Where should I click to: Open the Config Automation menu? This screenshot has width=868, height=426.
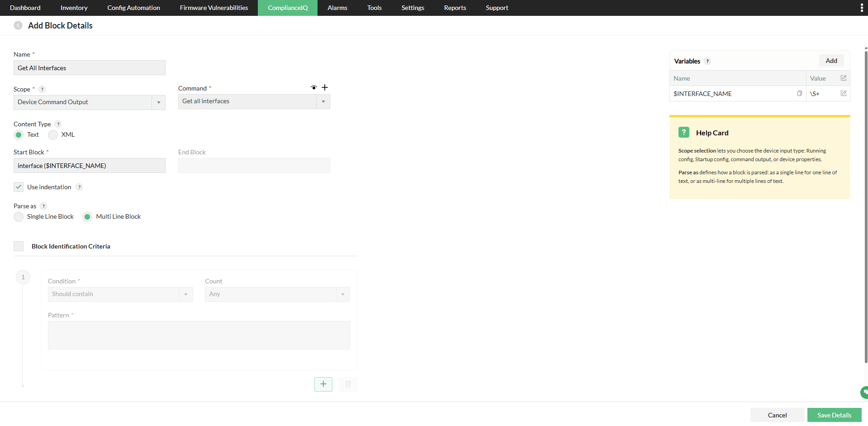tap(133, 8)
